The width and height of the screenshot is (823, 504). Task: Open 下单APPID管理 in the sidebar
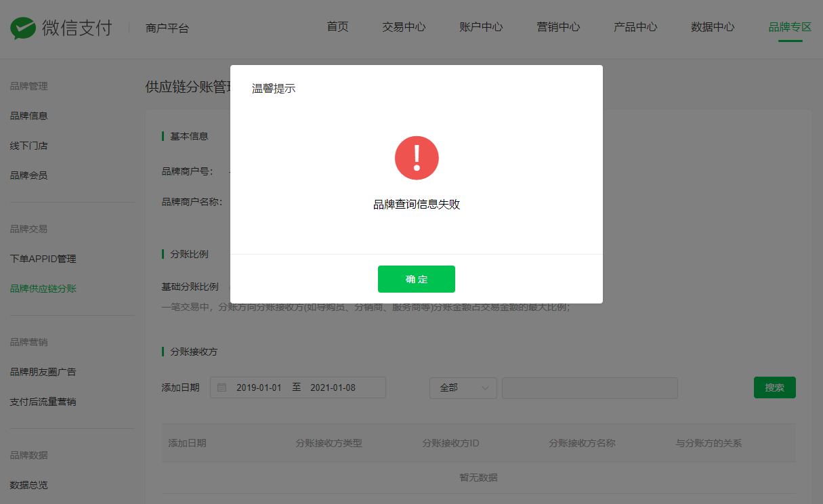43,259
